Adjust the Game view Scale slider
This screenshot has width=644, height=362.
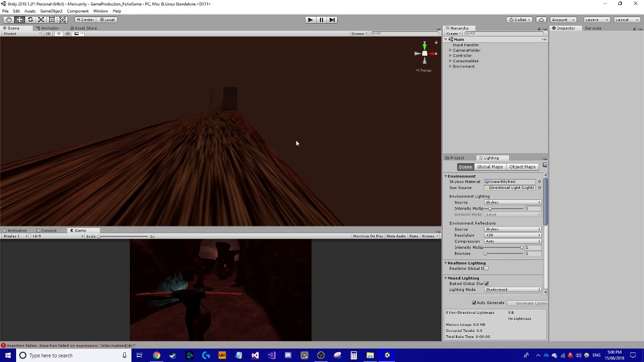click(124, 236)
